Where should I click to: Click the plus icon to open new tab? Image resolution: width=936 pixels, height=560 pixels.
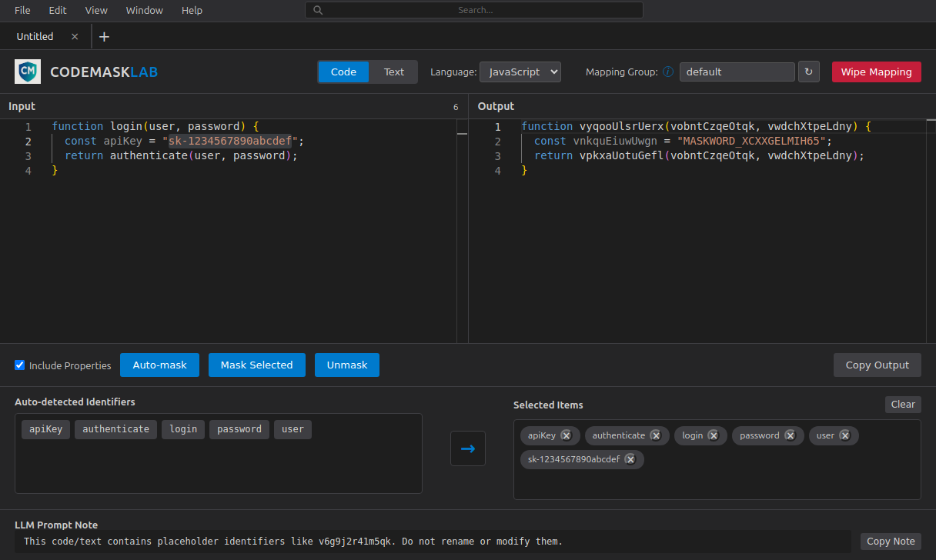coord(104,36)
